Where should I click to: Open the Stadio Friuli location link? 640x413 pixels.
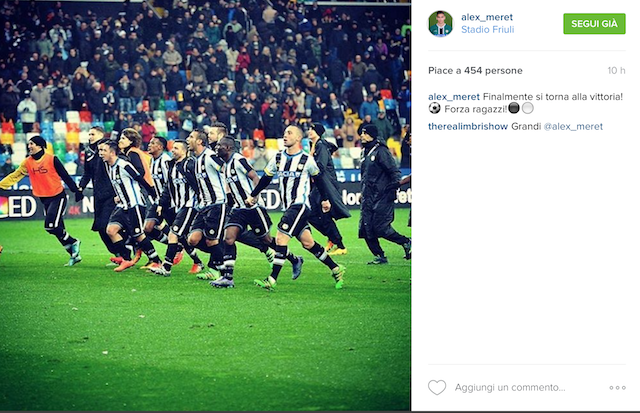pos(487,29)
